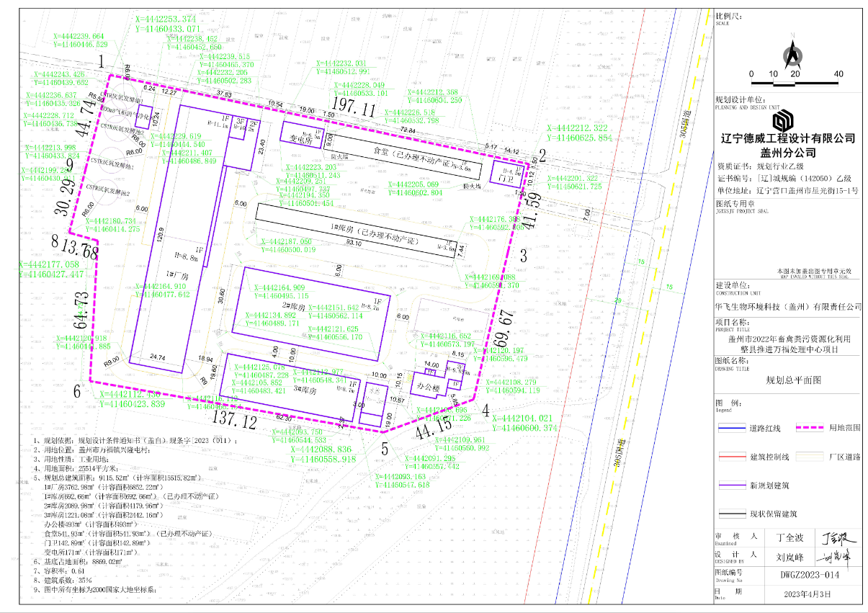The width and height of the screenshot is (868, 613).
Task: Click the designer's handwritten signature for 刘岚峰
Action: point(836,556)
